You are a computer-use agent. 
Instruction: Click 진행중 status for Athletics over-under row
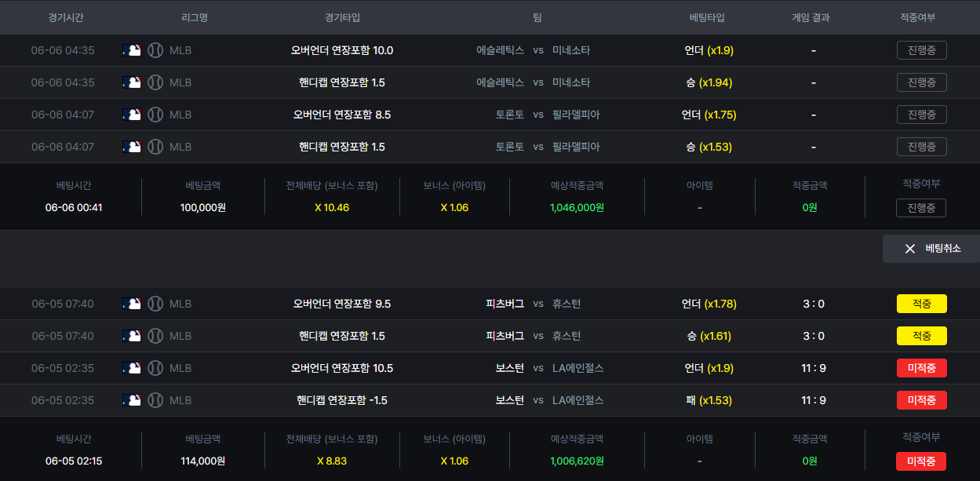point(922,50)
